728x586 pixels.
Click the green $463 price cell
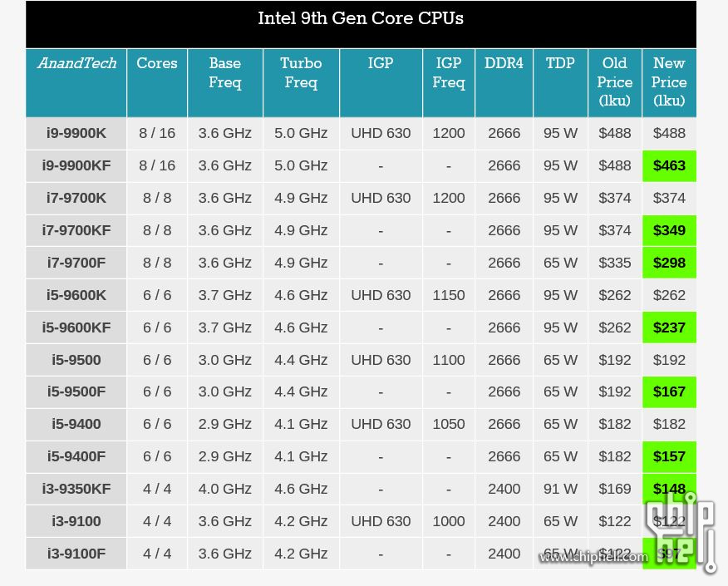[669, 165]
